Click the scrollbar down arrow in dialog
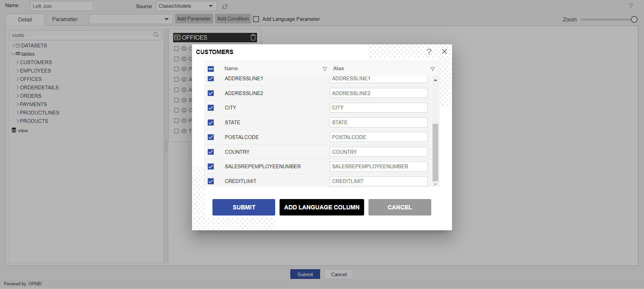The image size is (644, 289). [x=435, y=184]
